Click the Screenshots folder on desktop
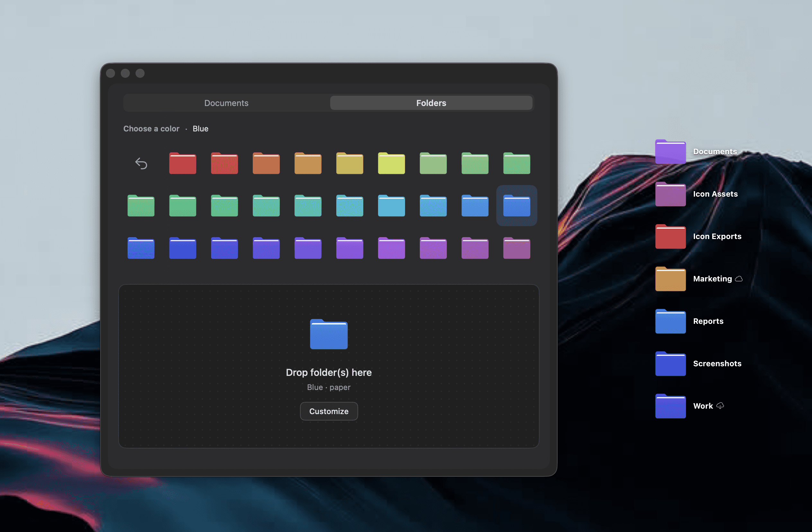Screen dimensions: 812x532 670,364
